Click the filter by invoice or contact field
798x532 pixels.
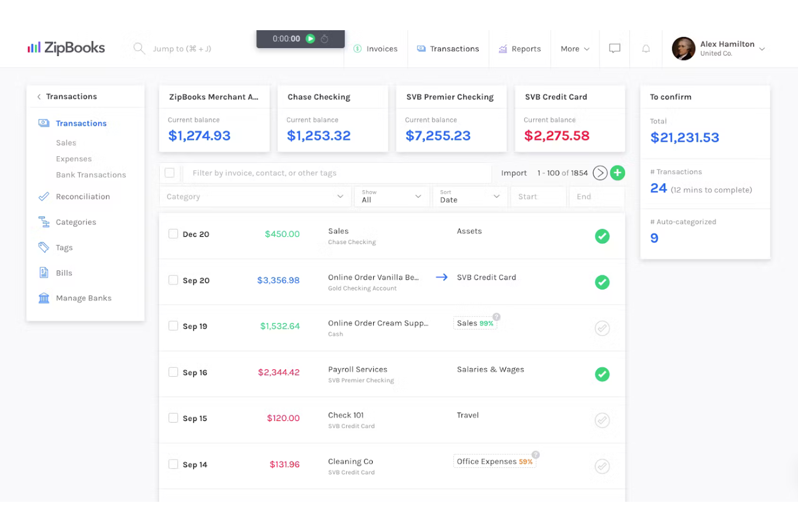pos(337,173)
